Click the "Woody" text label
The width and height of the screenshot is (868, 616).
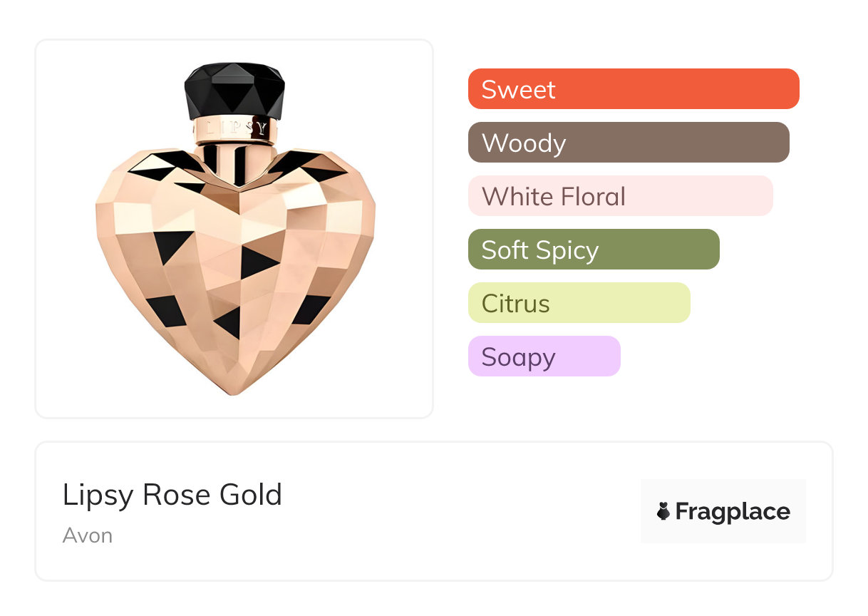(523, 143)
